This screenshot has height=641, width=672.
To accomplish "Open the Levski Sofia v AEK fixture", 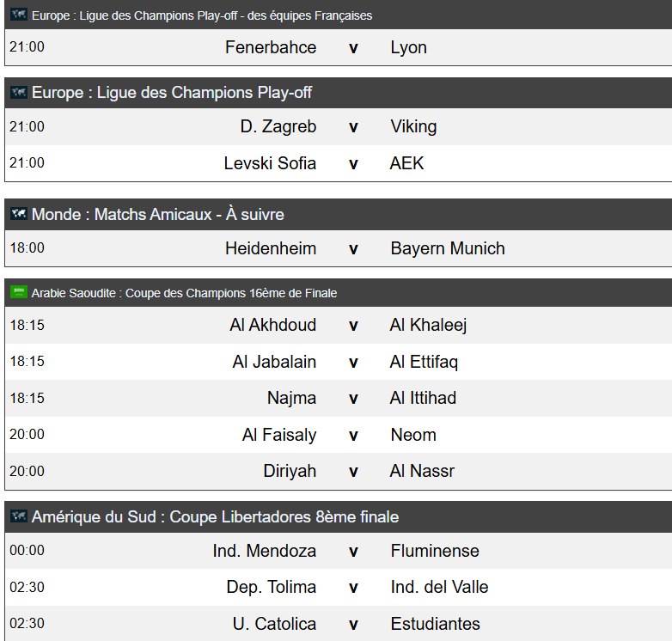I will pos(339,163).
